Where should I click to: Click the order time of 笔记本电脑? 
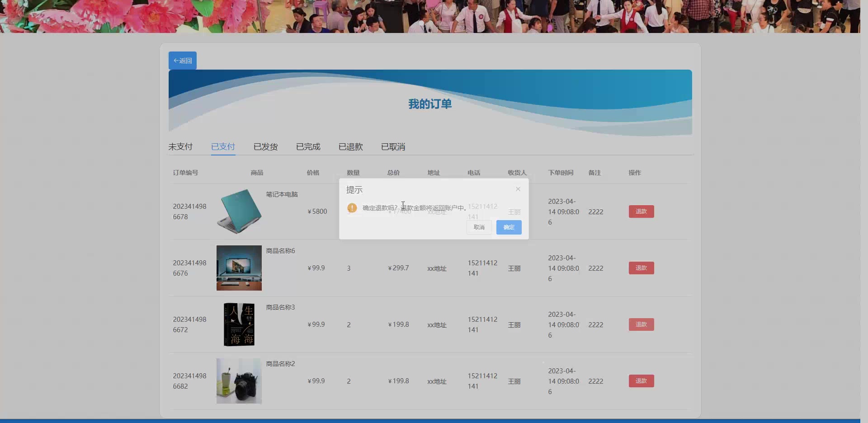(x=563, y=211)
